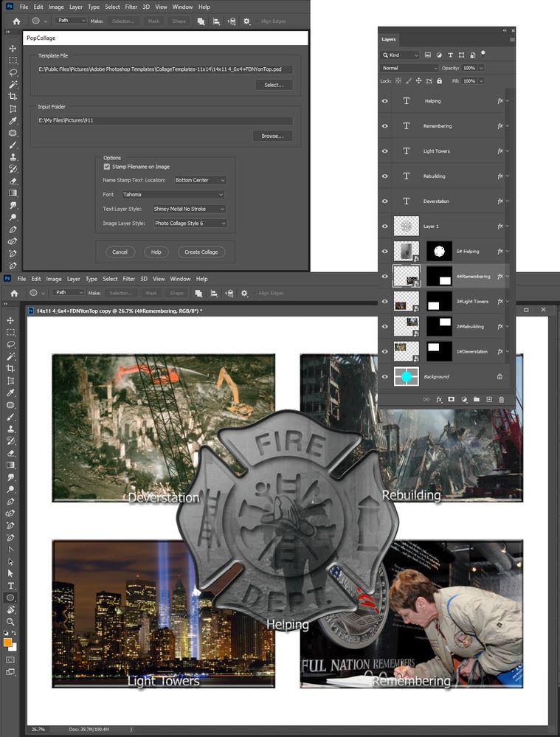
Task: Click the Input Folder path field
Action: point(165,120)
